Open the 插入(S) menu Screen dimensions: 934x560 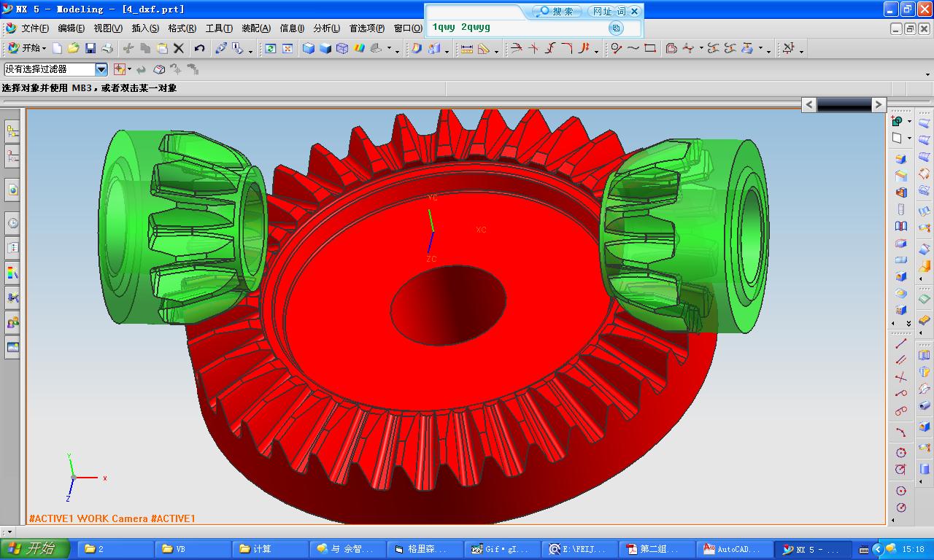[145, 28]
